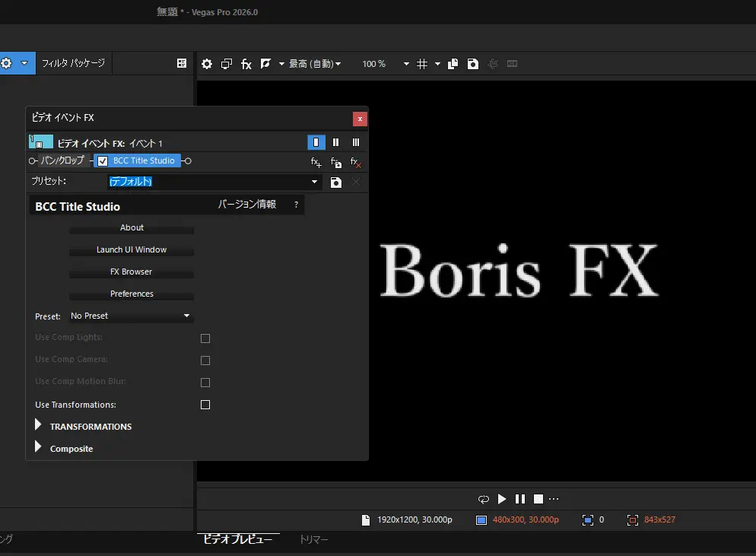Open the プリセット dropdown arrow
756x556 pixels.
314,182
